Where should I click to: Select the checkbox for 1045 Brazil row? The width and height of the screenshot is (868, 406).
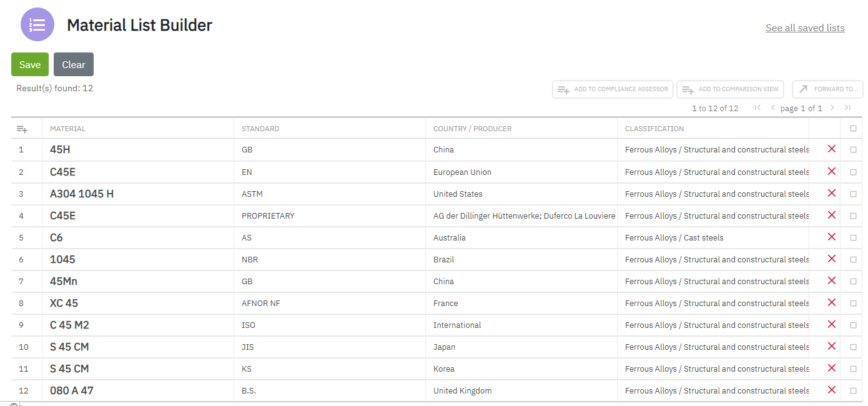coord(854,259)
